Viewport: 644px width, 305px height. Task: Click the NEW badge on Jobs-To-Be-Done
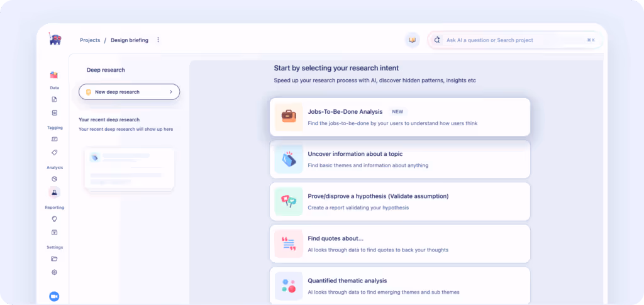click(397, 112)
